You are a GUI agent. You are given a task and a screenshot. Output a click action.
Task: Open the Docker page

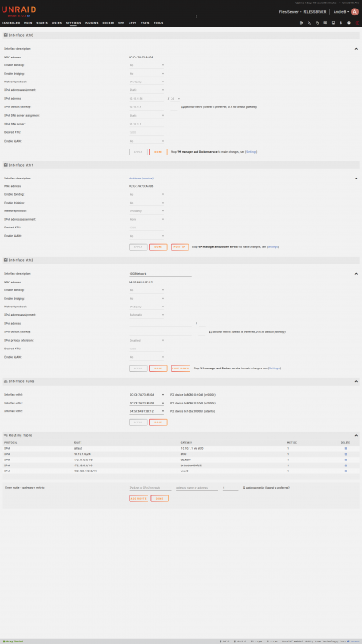tap(108, 23)
